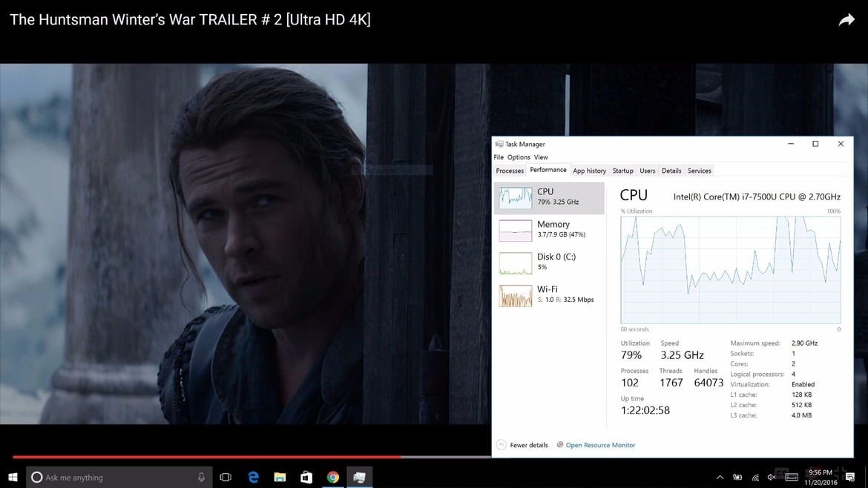Click the video title text
This screenshot has height=488, width=868.
click(190, 19)
